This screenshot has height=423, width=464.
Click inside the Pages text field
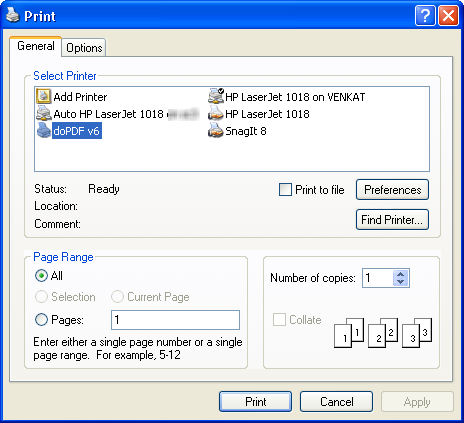pyautogui.click(x=175, y=320)
